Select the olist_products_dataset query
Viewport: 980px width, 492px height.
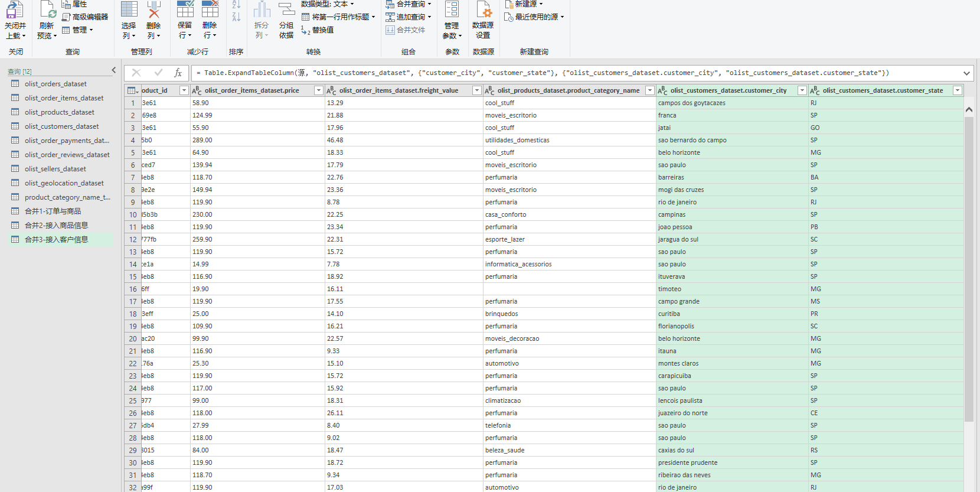(60, 112)
